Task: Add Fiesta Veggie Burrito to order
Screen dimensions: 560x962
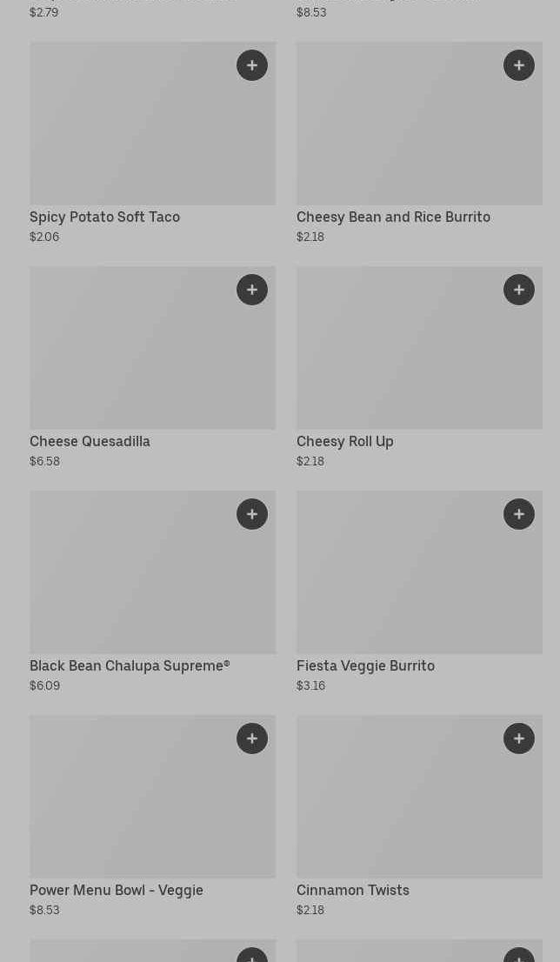Action: tap(519, 514)
